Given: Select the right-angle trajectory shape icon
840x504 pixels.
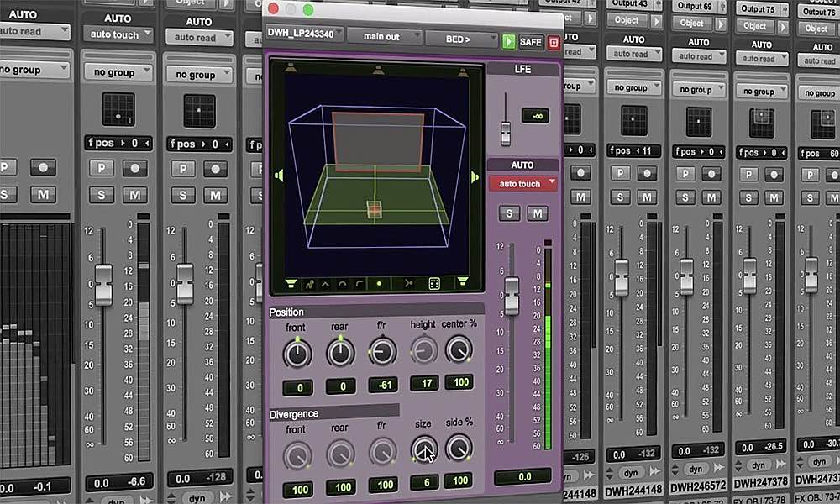Looking at the screenshot, I should point(358,284).
